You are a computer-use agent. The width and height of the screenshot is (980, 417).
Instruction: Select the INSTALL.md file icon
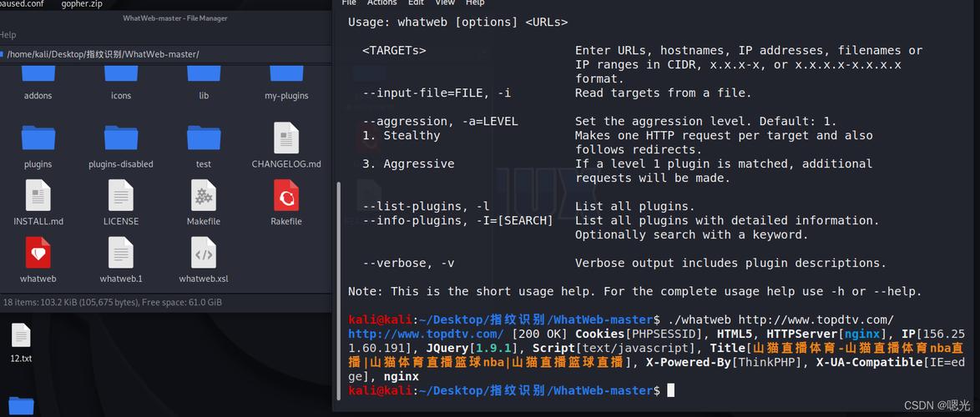pos(38,195)
